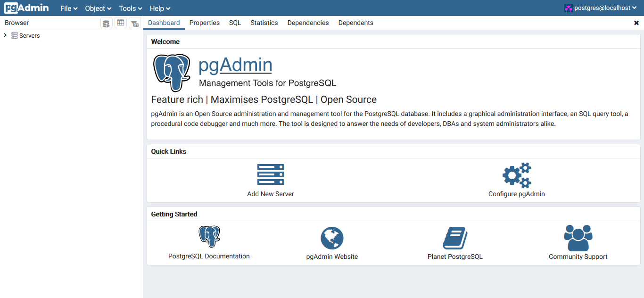Image resolution: width=644 pixels, height=298 pixels.
Task: Click the View Data grid icon
Action: [120, 23]
